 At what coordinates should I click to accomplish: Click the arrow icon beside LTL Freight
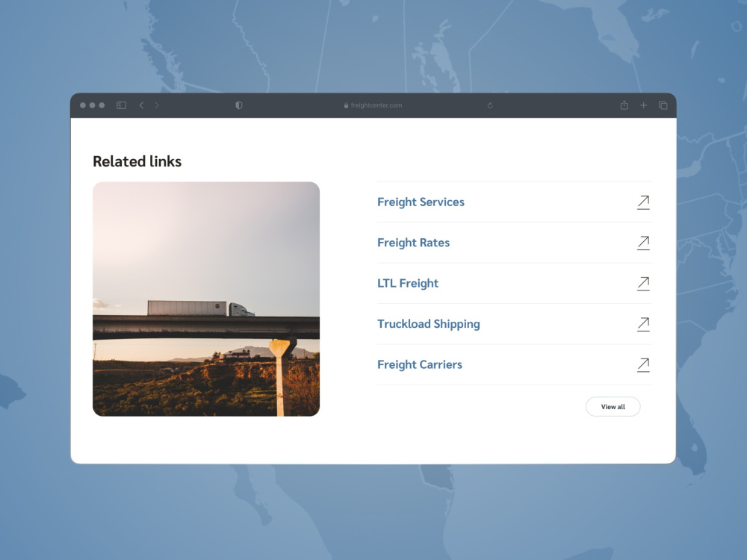coord(644,284)
